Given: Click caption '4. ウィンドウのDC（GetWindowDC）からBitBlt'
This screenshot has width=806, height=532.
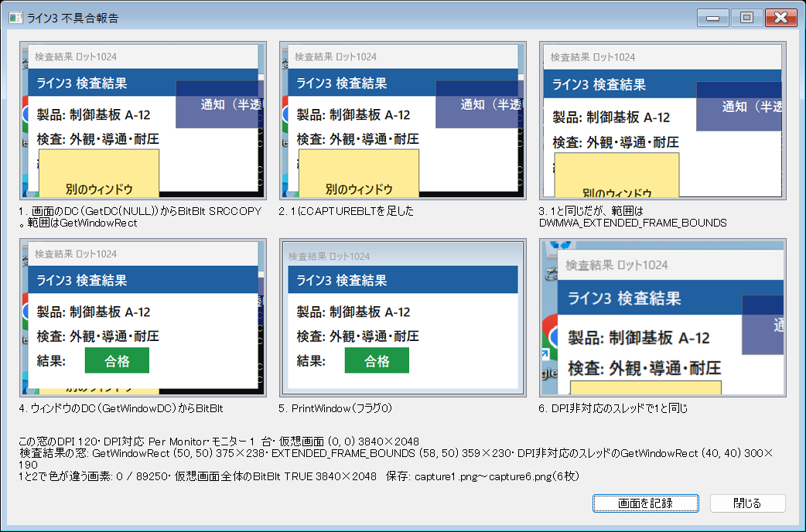Looking at the screenshot, I should (x=121, y=408).
